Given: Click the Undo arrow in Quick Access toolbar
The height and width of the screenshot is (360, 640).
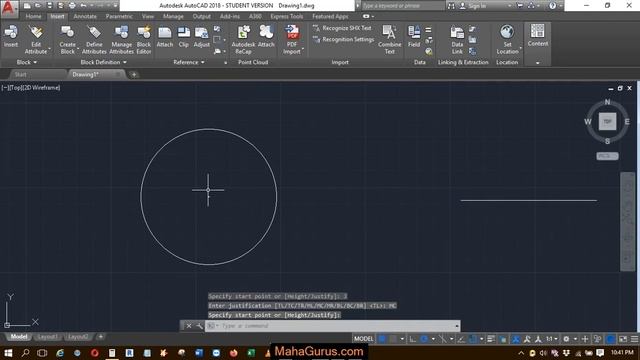Looking at the screenshot, I should tap(83, 6).
